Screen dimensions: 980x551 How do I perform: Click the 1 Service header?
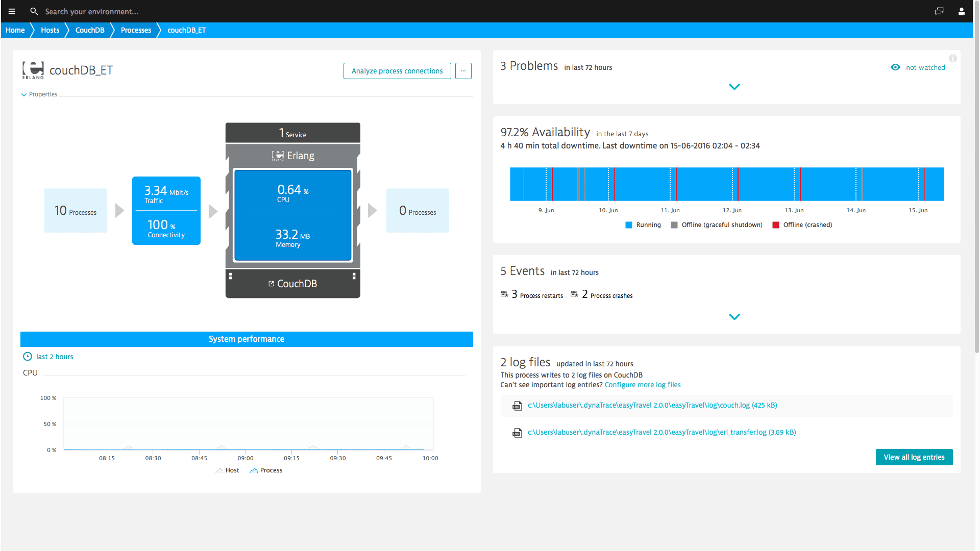(293, 133)
